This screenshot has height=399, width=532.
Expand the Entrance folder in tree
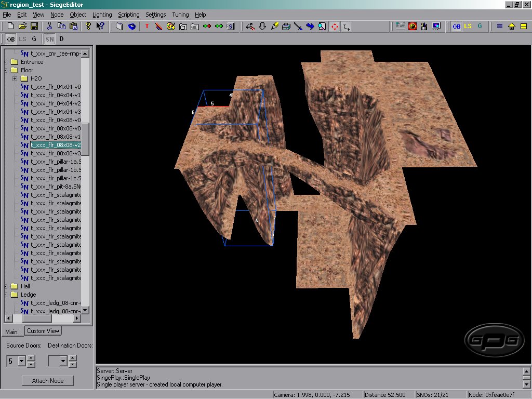(6, 62)
